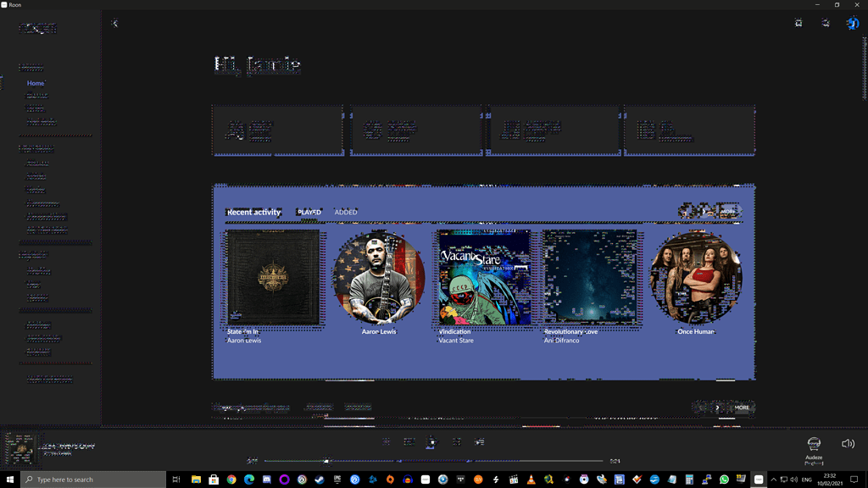Open the volume speaker control
The width and height of the screenshot is (868, 488).
pyautogui.click(x=848, y=443)
